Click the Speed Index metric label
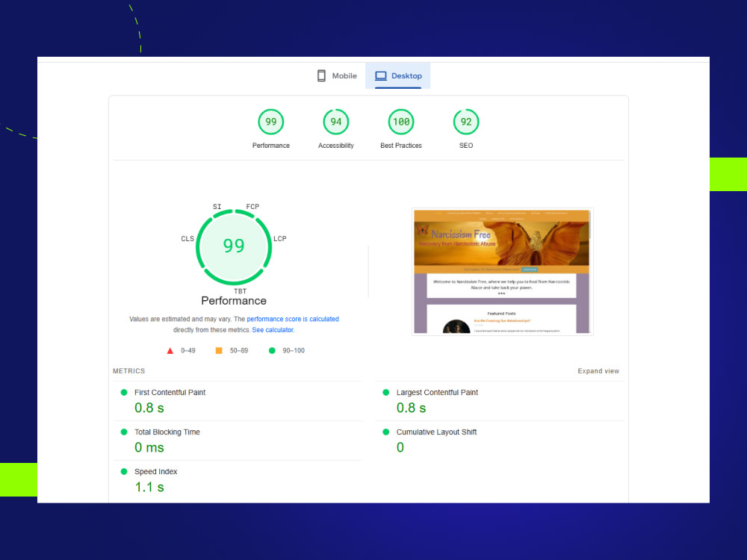747x560 pixels. (x=155, y=471)
